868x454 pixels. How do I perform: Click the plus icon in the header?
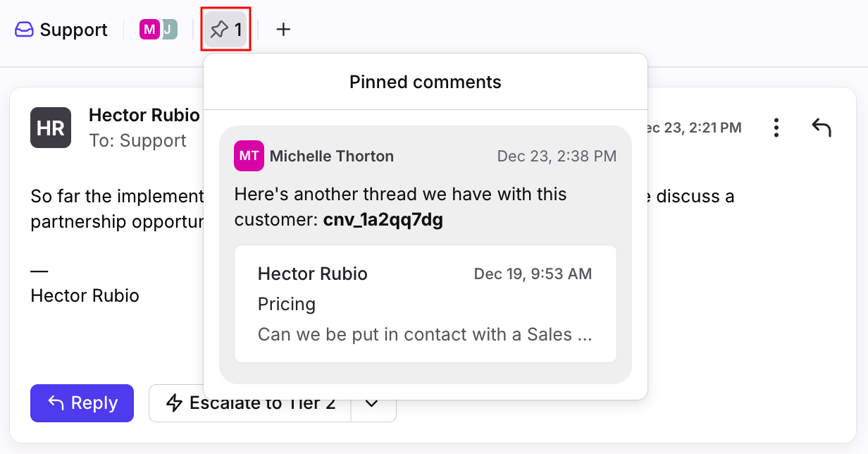(x=283, y=30)
